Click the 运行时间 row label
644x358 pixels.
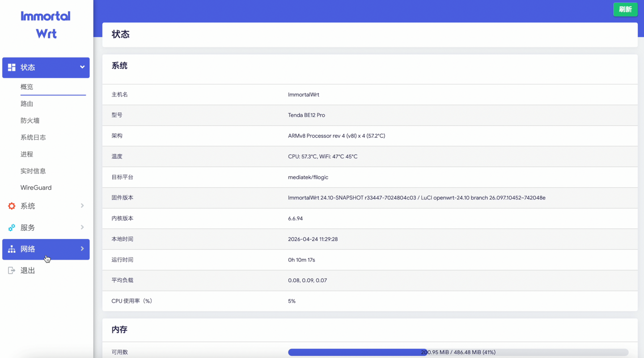[123, 260]
